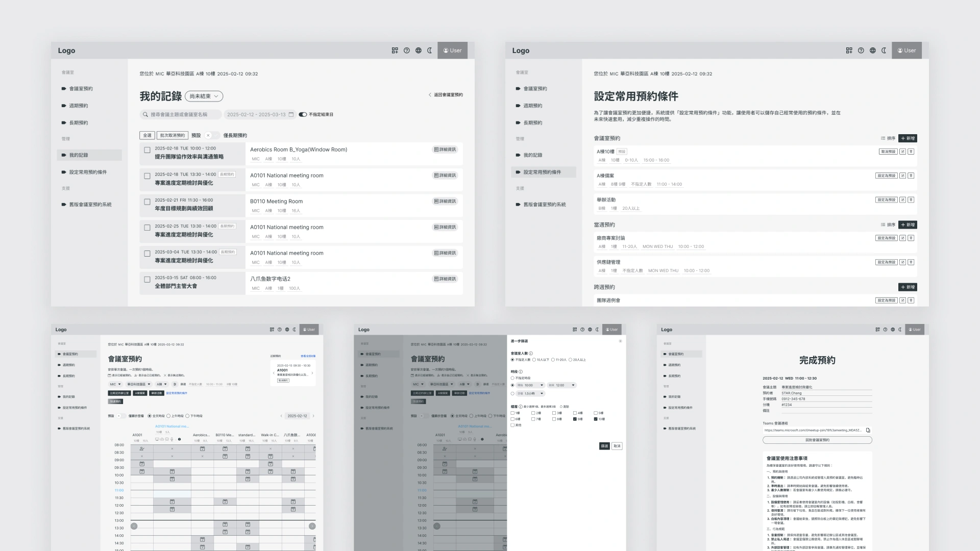Click the 批次取消預約 button
This screenshot has width=980, height=551.
172,136
